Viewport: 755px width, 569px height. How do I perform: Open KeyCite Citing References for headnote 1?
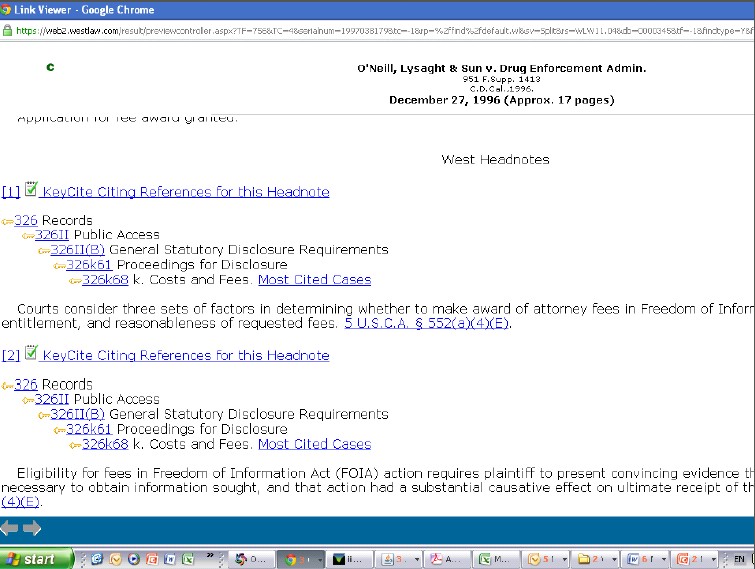pyautogui.click(x=186, y=192)
